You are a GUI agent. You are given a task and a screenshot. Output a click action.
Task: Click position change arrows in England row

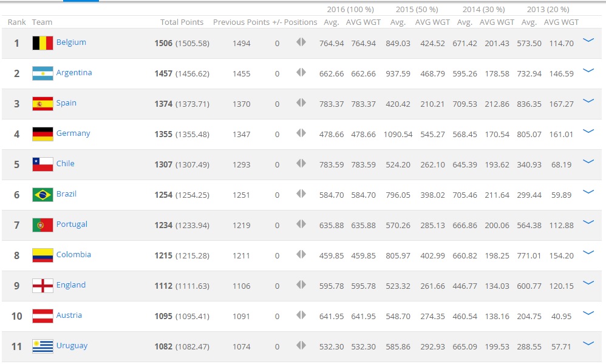pyautogui.click(x=301, y=285)
